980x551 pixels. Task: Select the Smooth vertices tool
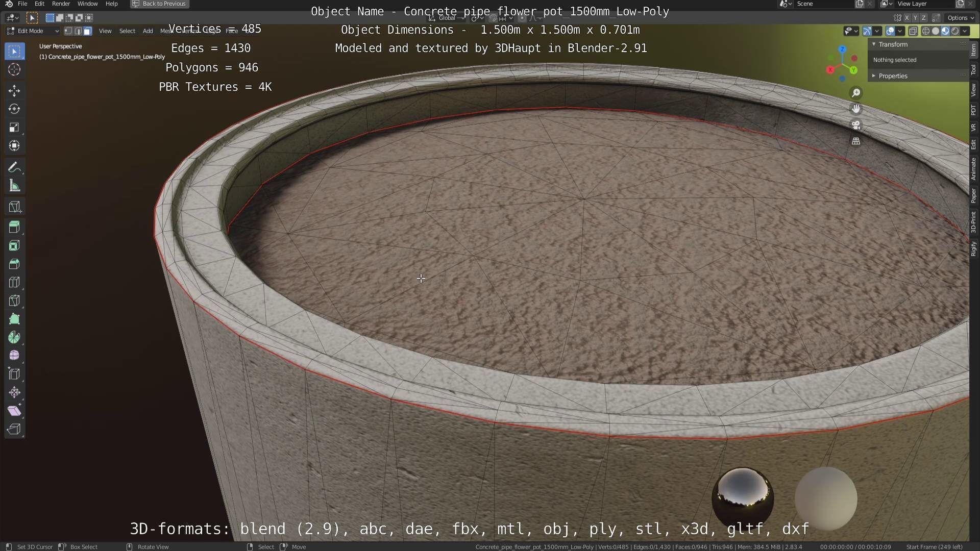[14, 356]
